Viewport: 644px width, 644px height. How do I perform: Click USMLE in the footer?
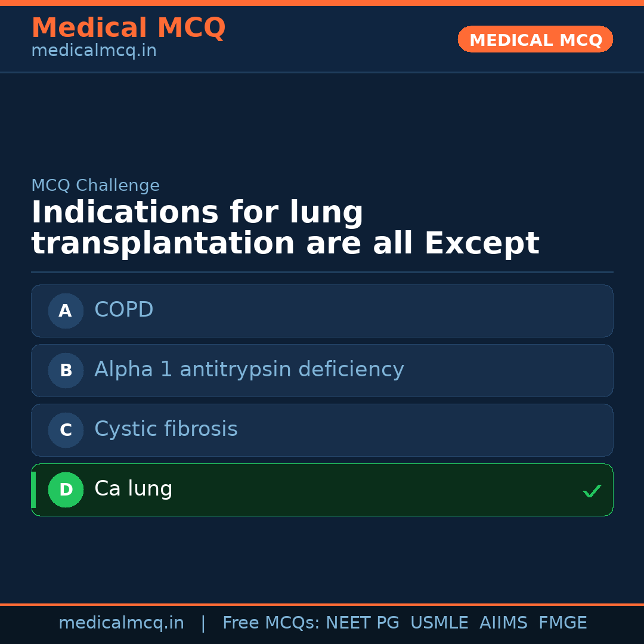coord(439,623)
